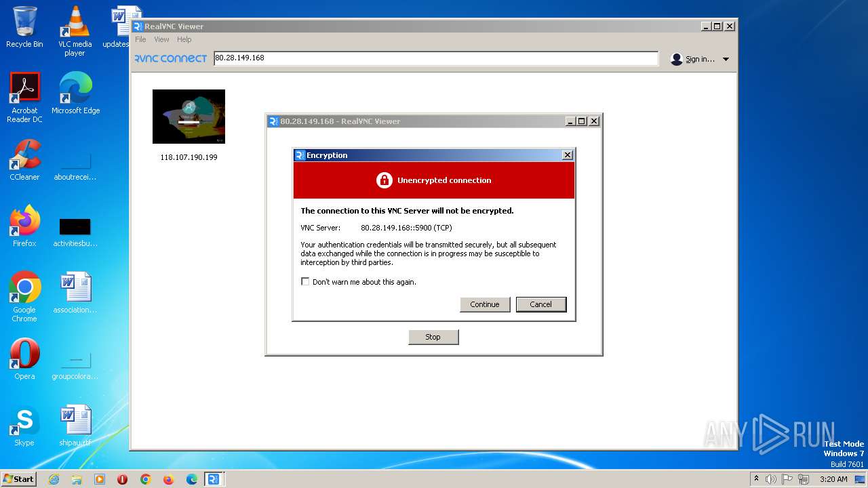
Task: Select the shipau.rtf document icon
Action: click(x=75, y=426)
